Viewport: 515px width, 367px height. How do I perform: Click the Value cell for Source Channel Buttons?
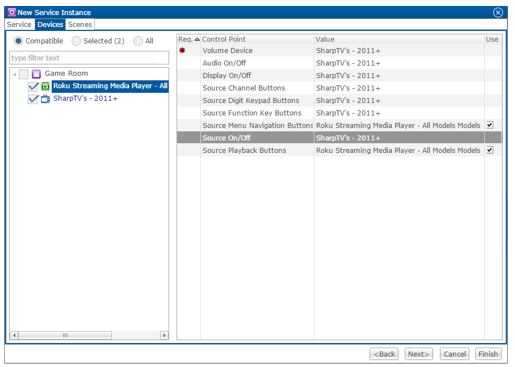coord(399,88)
